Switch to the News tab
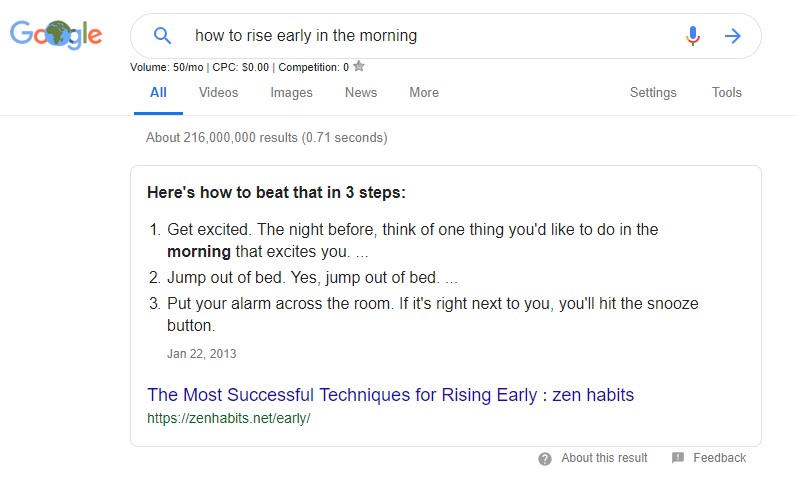The image size is (796, 480). pos(361,92)
